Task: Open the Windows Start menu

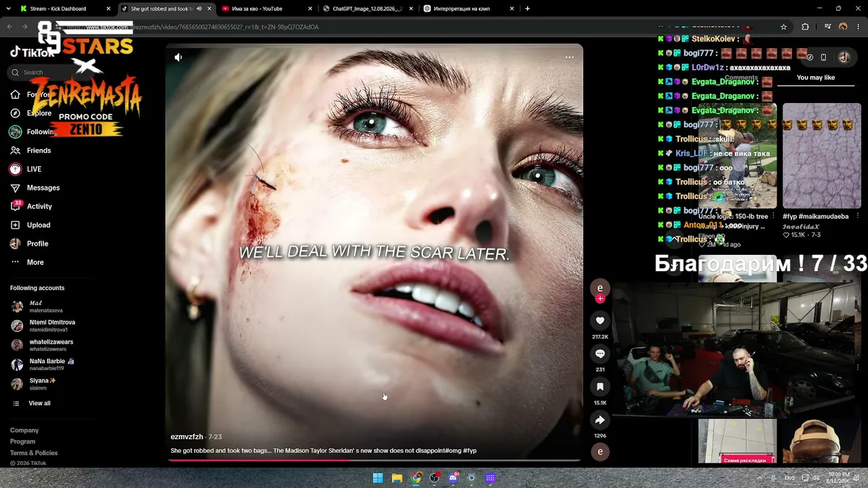Action: pos(378,478)
